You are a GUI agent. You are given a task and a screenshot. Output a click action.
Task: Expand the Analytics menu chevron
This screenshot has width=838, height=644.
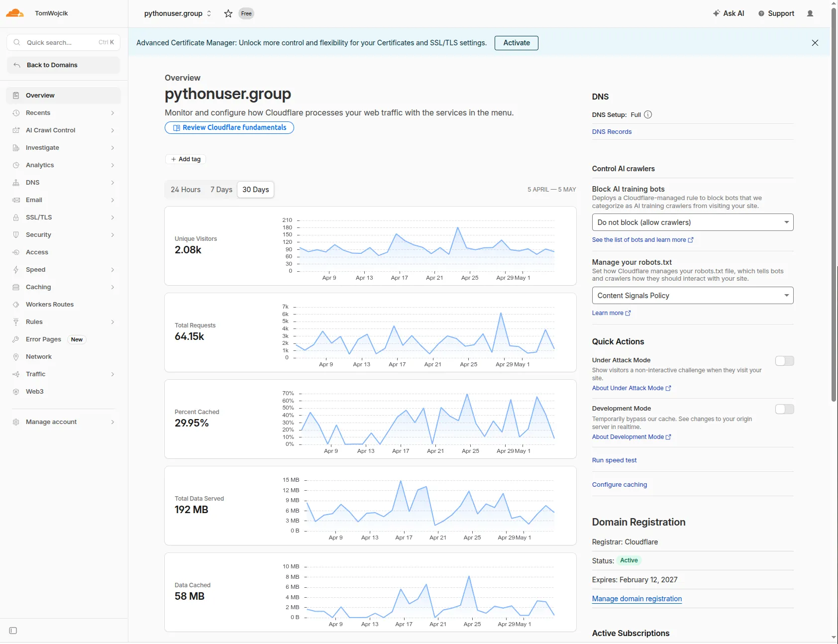click(112, 165)
